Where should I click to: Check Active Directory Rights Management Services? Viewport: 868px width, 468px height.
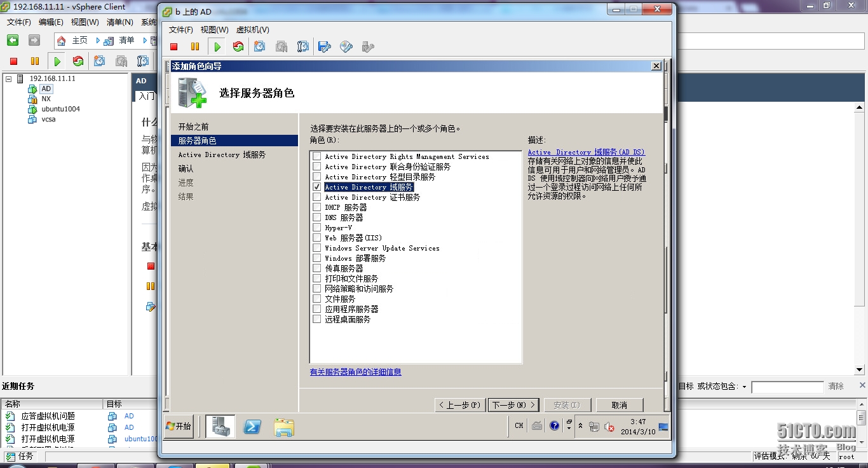click(316, 156)
